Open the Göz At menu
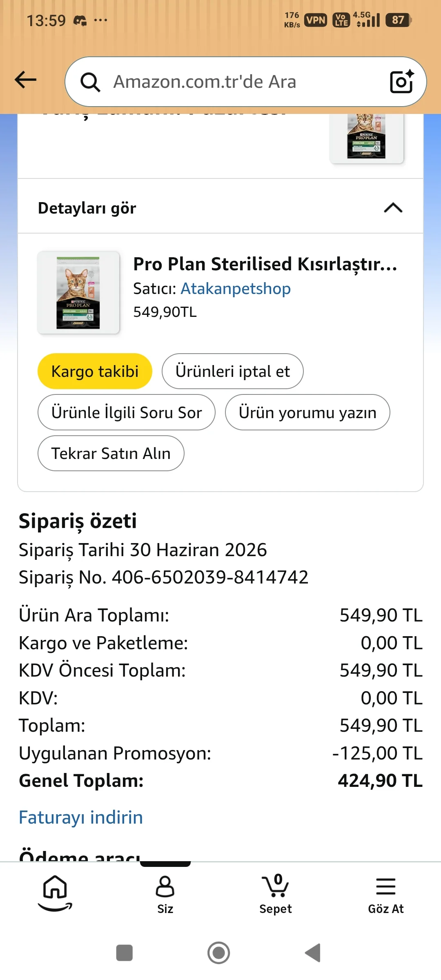Image resolution: width=441 pixels, height=980 pixels. (385, 895)
